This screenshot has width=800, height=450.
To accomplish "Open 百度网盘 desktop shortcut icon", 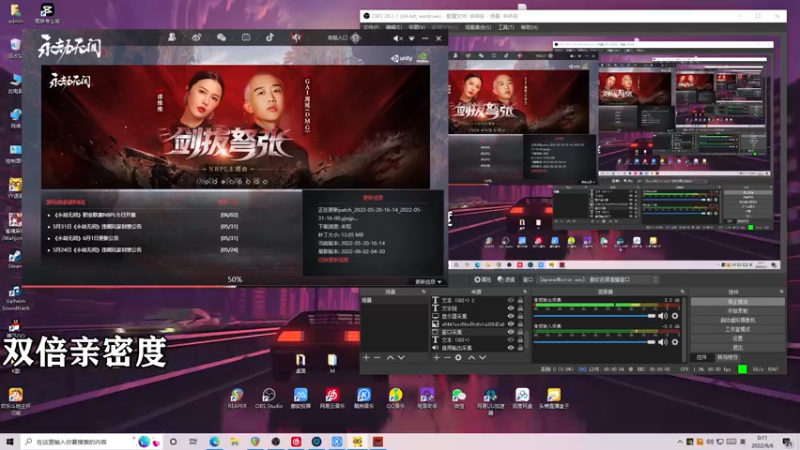I will 522,398.
